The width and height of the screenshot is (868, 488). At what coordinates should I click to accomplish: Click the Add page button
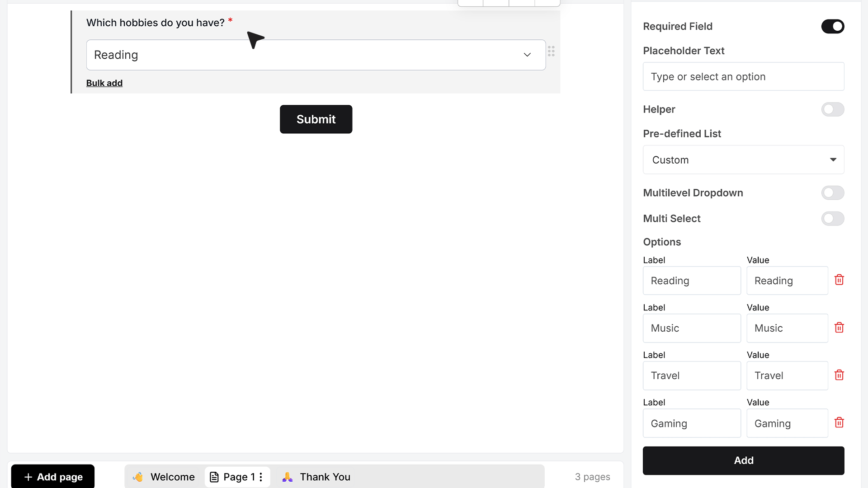pos(53,477)
